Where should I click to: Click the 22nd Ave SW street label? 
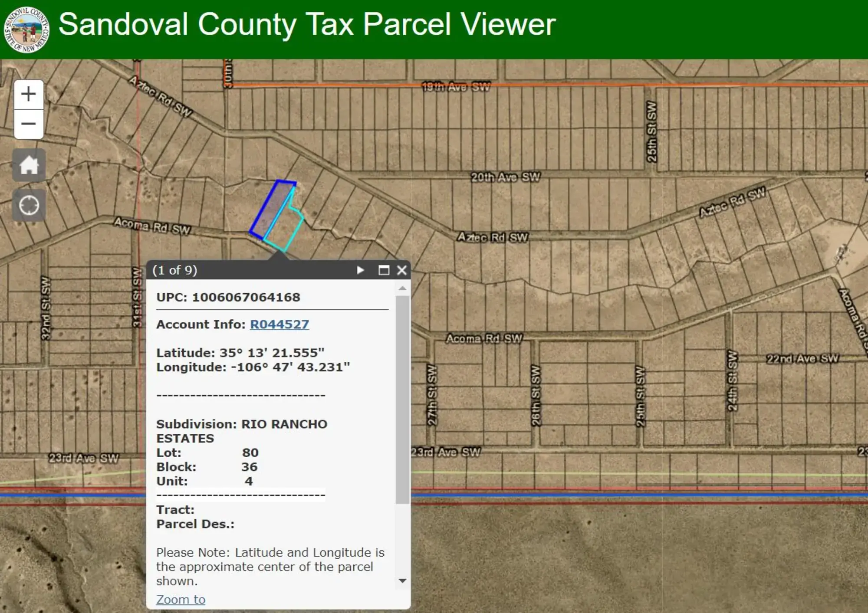(802, 359)
